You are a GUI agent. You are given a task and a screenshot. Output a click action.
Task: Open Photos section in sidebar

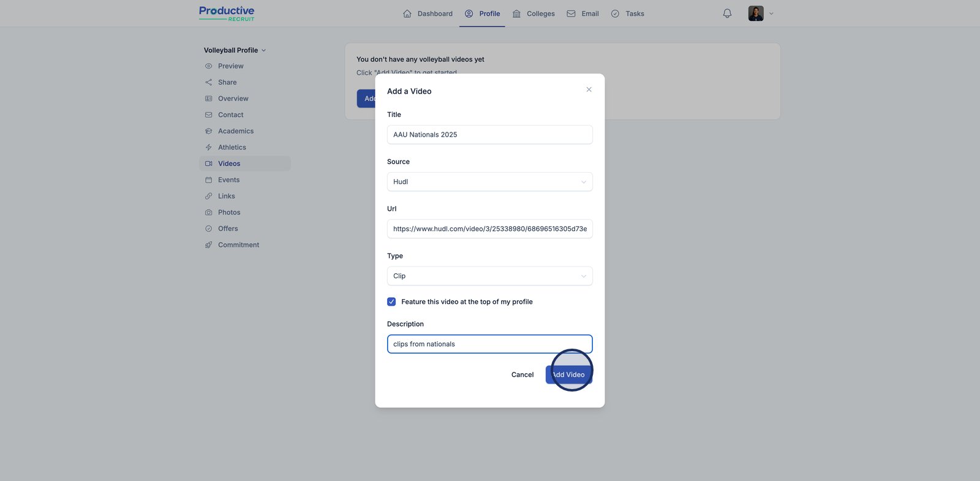(229, 213)
